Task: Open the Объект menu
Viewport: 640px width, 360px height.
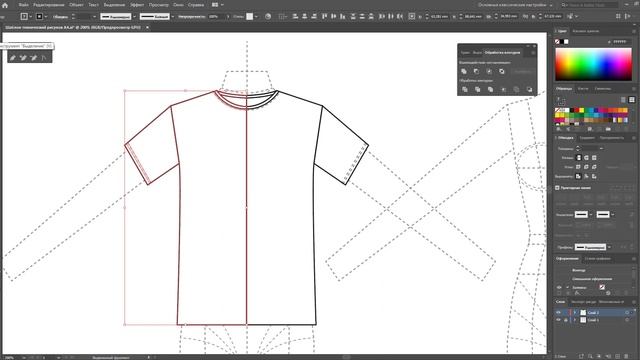Action: click(76, 5)
